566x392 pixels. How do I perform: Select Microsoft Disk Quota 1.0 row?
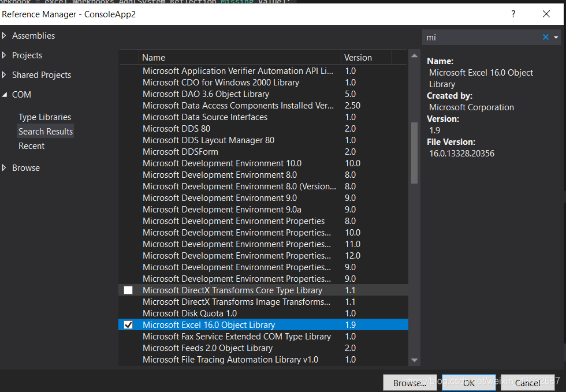point(263,313)
